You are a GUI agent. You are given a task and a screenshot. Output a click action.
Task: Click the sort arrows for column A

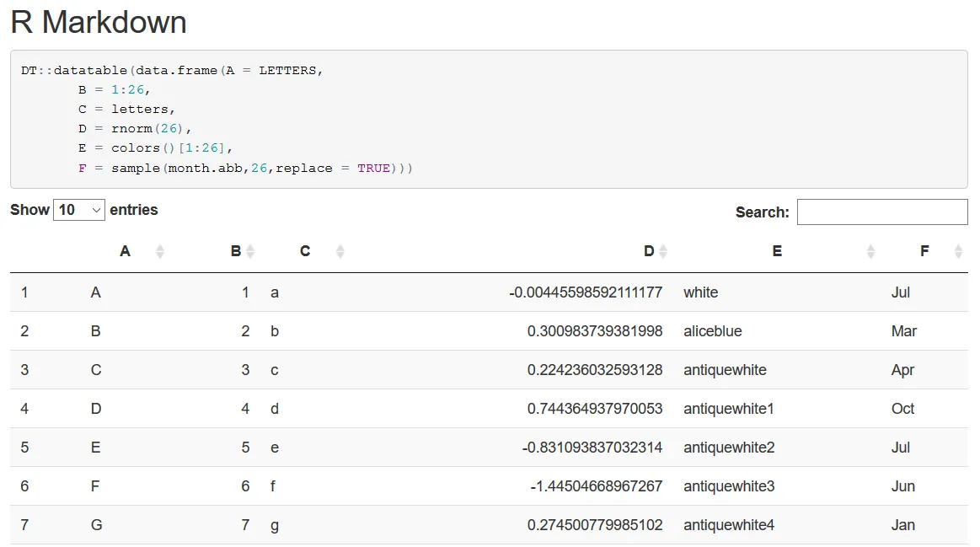point(160,251)
